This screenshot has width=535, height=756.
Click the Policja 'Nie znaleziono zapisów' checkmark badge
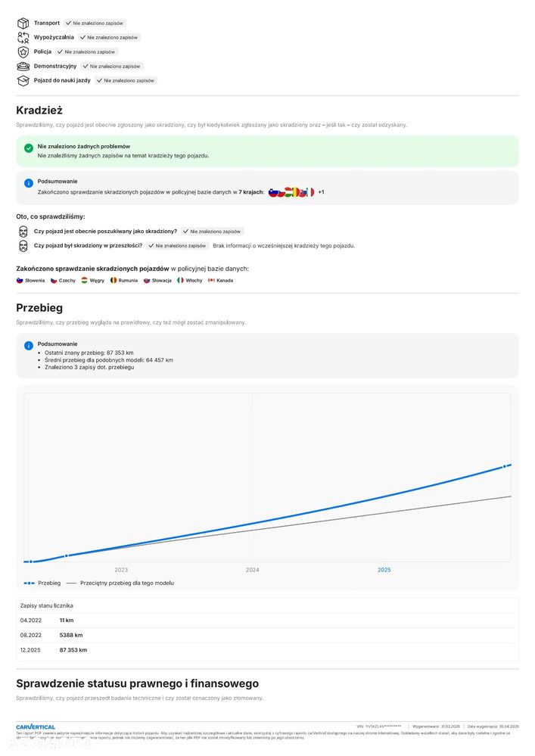coord(86,51)
